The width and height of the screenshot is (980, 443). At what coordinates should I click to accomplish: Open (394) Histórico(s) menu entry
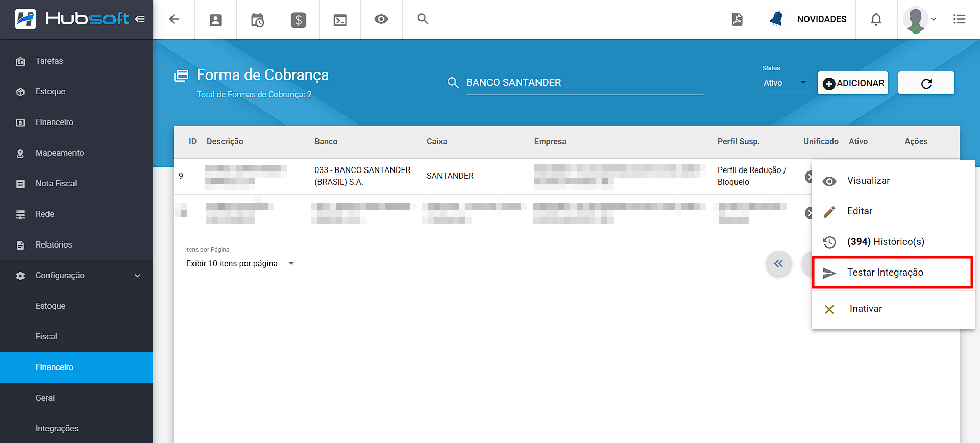coord(893,242)
